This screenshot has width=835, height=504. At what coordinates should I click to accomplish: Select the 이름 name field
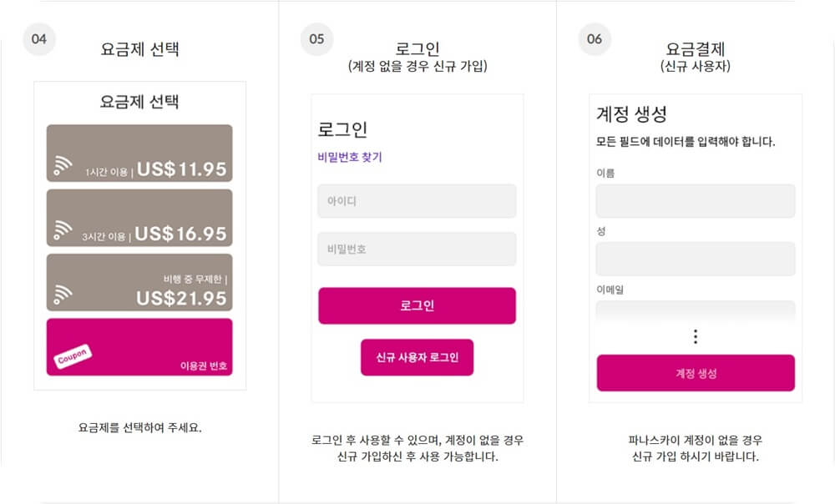[x=696, y=200]
